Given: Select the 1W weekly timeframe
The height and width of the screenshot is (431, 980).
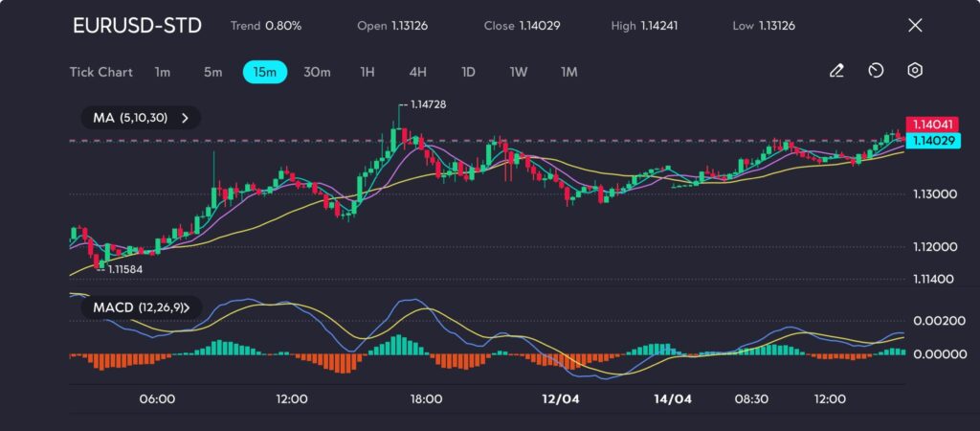Looking at the screenshot, I should pos(518,72).
